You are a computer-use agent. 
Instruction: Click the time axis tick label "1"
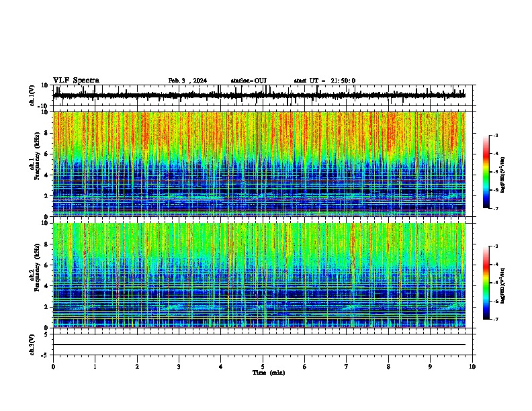(95, 367)
